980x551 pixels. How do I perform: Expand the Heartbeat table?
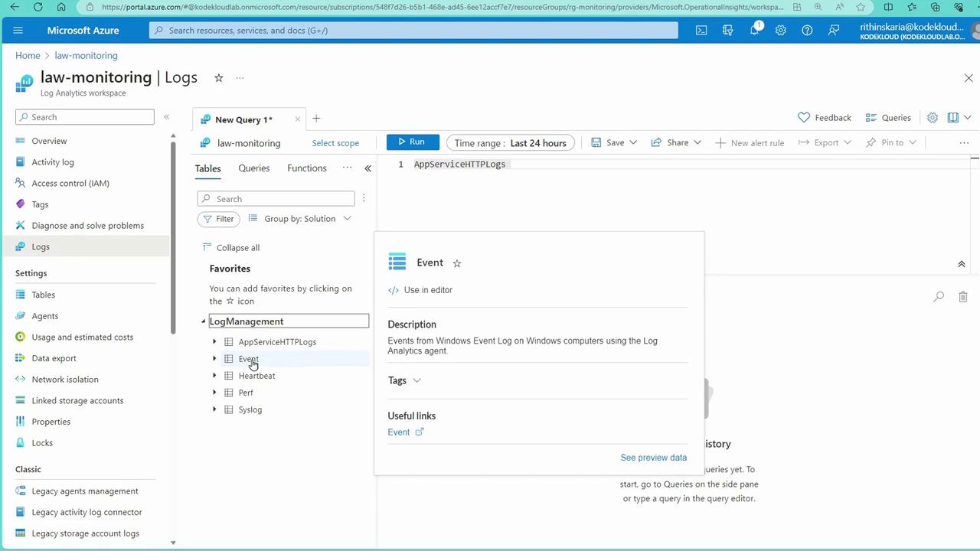coord(214,376)
